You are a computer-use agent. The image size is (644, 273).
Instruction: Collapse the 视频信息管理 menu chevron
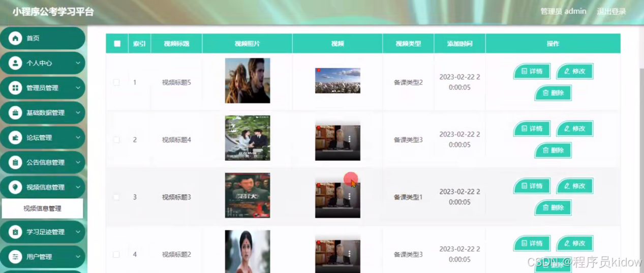[x=78, y=187]
